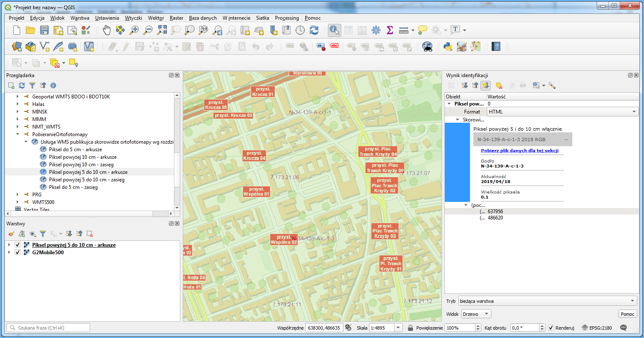Toggle the extents-coordinate display icon in status bar
The image size is (644, 338).
point(348,328)
